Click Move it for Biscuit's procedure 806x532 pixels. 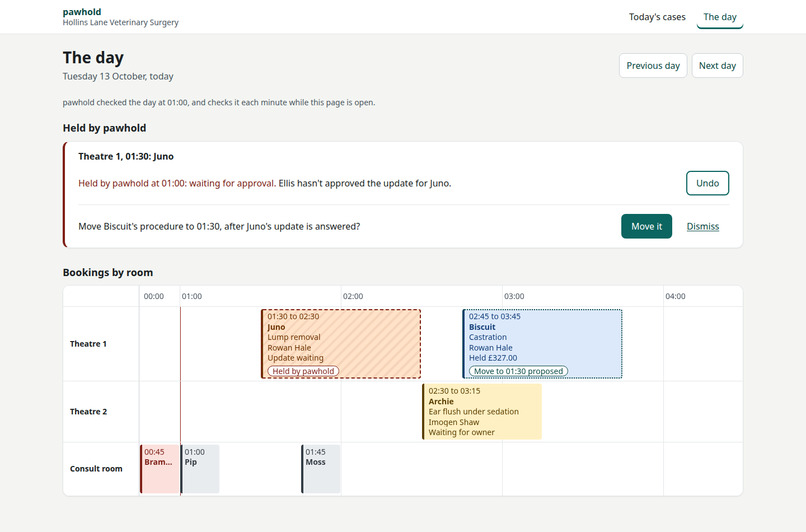pyautogui.click(x=646, y=226)
